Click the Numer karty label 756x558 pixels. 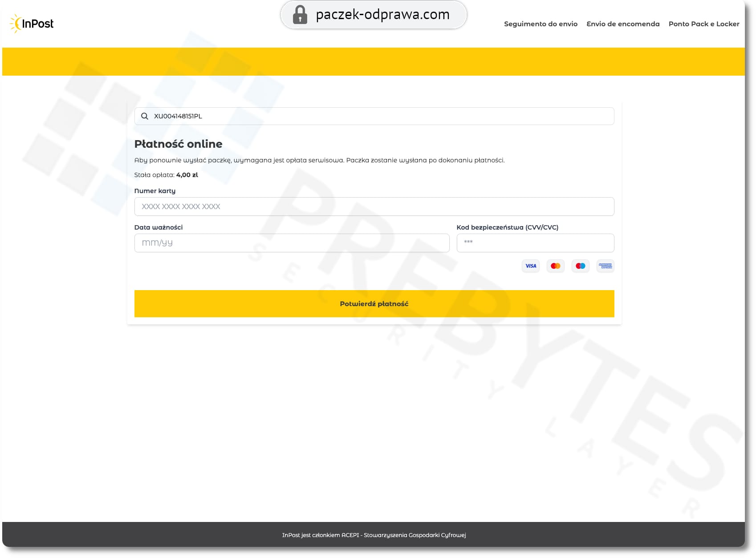(x=155, y=191)
